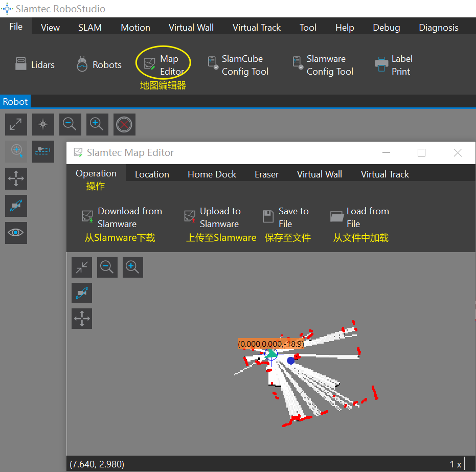Viewport: 476px width, 472px height.
Task: Switch to Operation tab in Map Editor
Action: click(96, 173)
